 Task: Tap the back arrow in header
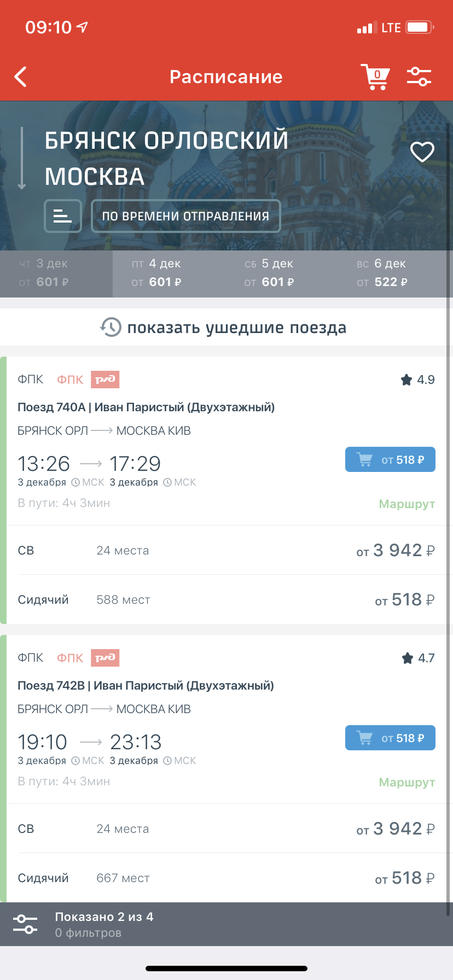point(21,77)
